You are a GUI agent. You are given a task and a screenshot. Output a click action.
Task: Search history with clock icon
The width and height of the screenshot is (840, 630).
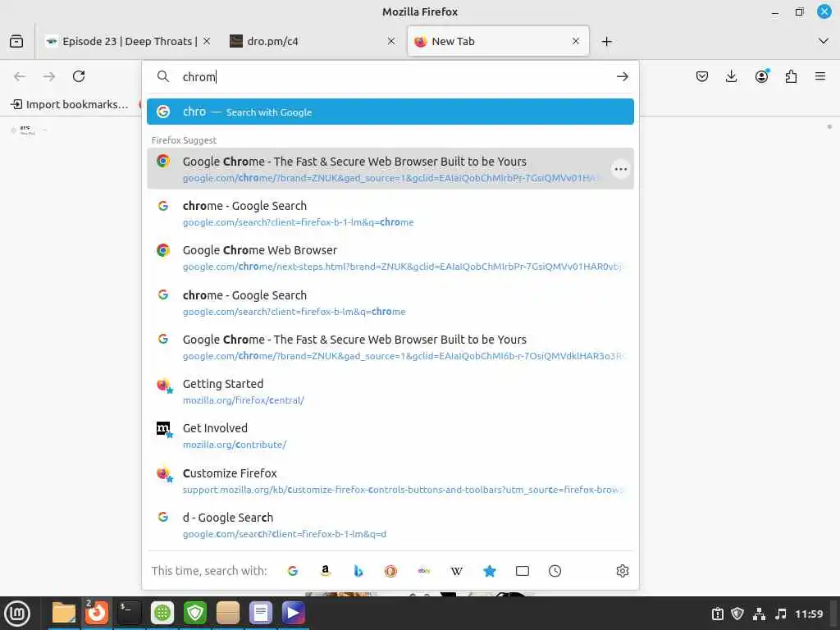click(x=555, y=571)
